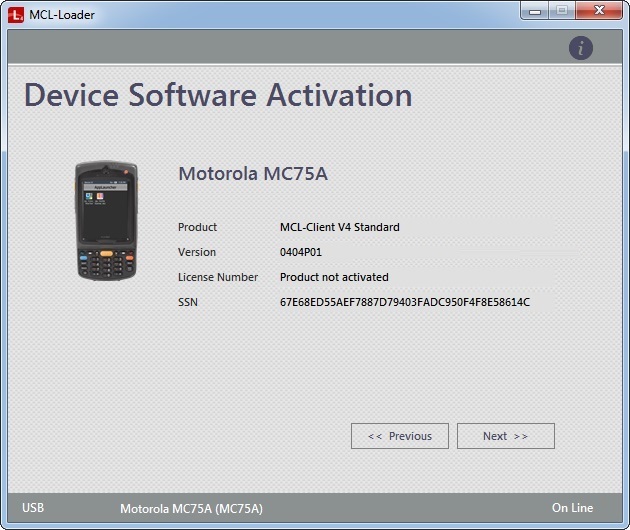
Task: Click the 'Device Software Activation' heading
Action: 218,96
